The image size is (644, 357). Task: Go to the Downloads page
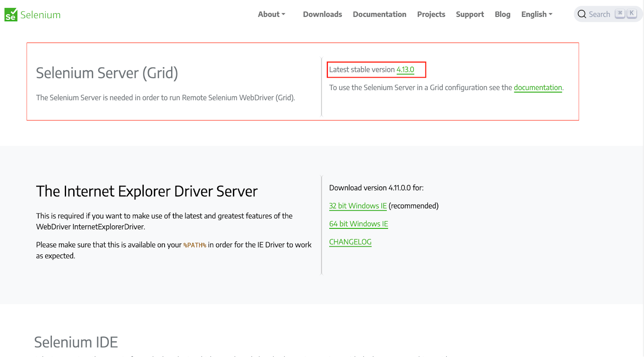point(322,14)
